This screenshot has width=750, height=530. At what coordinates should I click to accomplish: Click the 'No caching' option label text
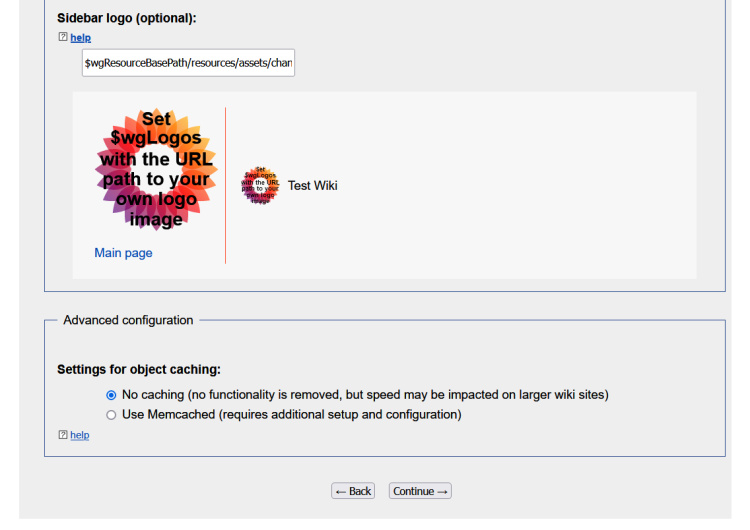[x=364, y=395]
